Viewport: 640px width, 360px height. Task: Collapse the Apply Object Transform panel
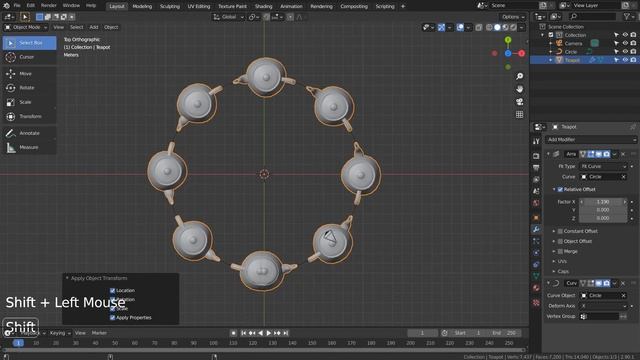pyautogui.click(x=67, y=278)
